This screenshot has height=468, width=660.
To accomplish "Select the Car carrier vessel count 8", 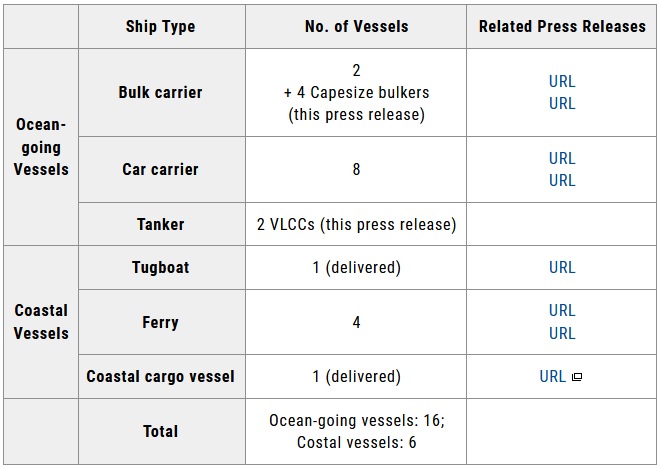I will [356, 169].
